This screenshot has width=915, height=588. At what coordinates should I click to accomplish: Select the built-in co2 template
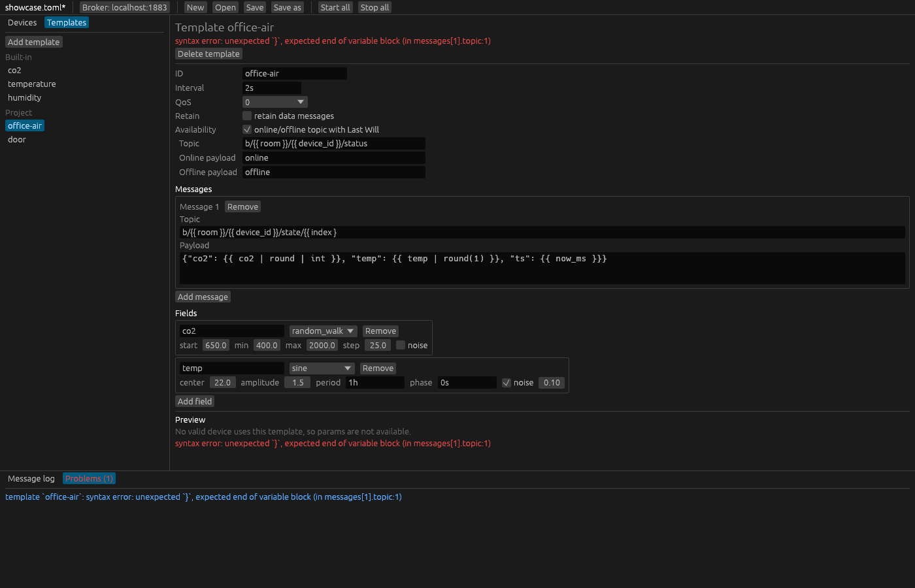coord(14,70)
